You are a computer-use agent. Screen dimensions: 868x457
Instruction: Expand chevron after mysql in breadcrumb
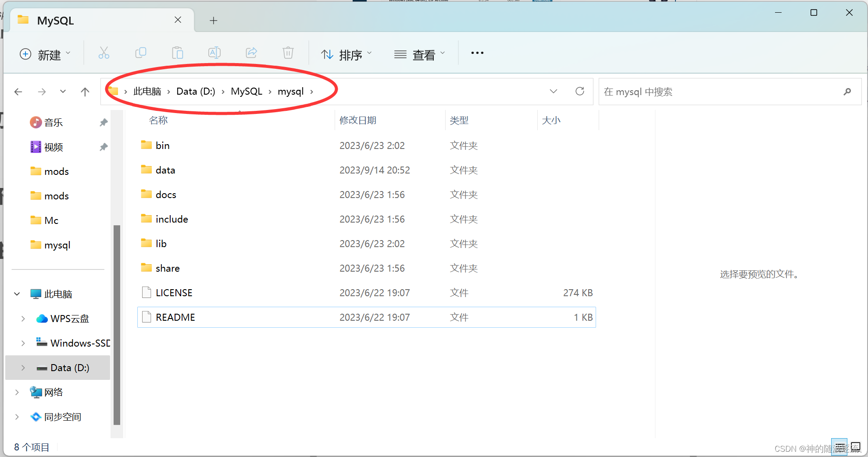[x=312, y=92]
